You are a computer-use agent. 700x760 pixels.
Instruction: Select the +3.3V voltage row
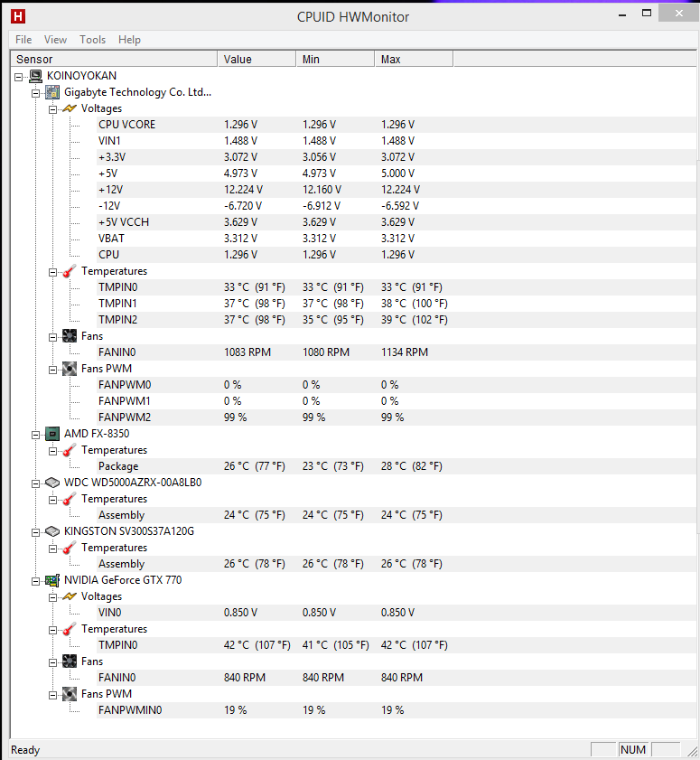(397, 157)
